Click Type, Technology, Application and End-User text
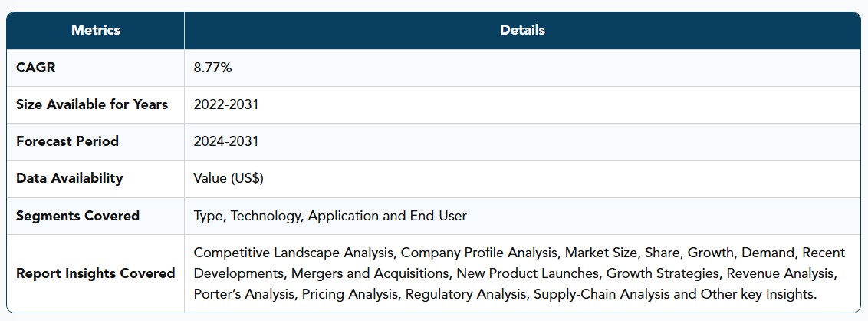868x321 pixels. tap(330, 216)
